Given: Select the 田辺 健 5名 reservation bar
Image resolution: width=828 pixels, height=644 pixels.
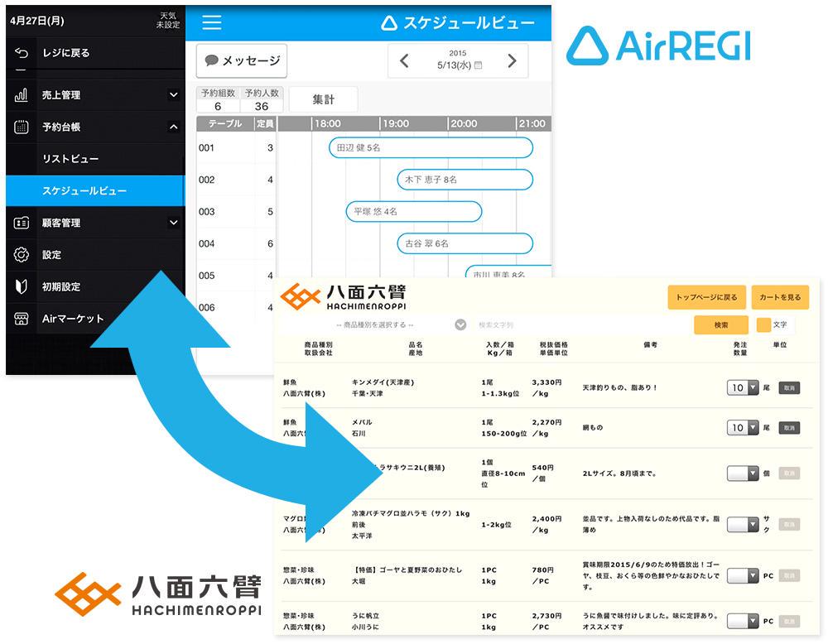Looking at the screenshot, I should pos(431,148).
